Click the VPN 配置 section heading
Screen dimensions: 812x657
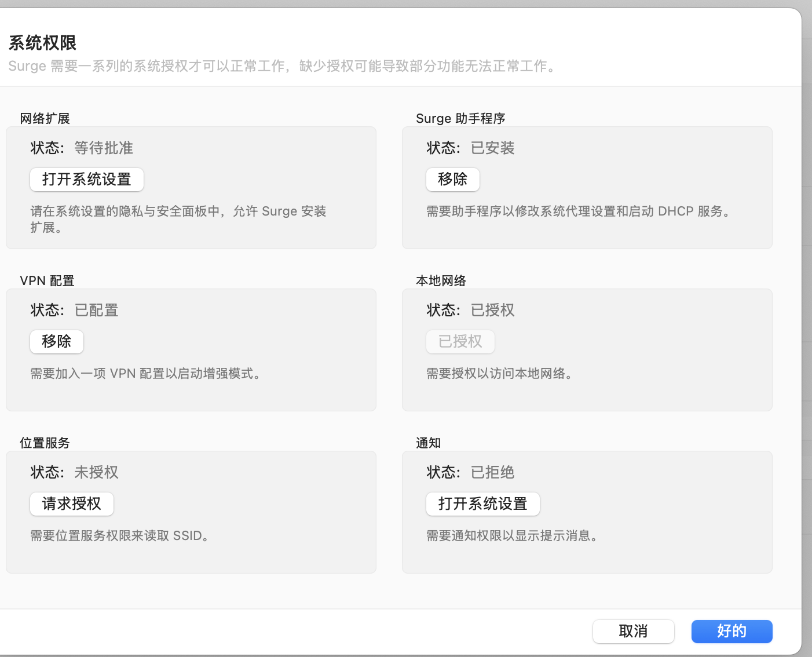coord(47,281)
